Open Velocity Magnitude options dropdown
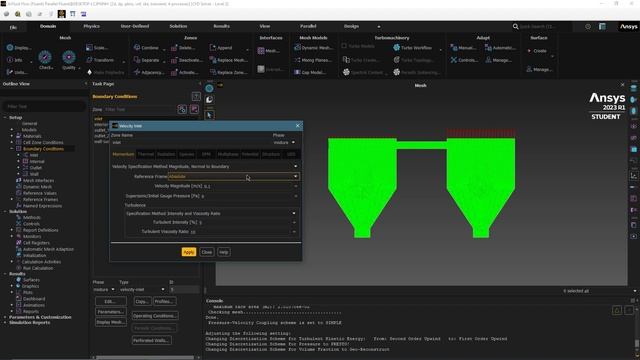The image size is (640, 360). (x=296, y=186)
